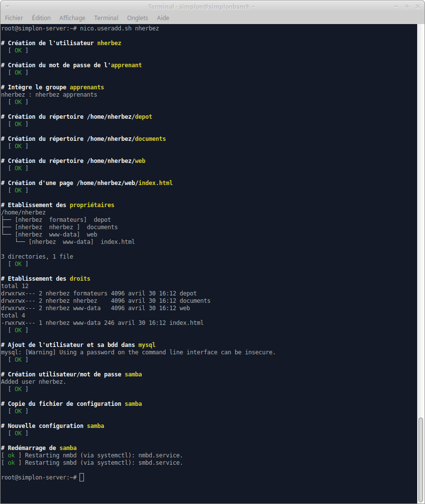Click the yellow word 'documents' in répertoire heading
This screenshot has height=504, width=425.
[x=151, y=139]
